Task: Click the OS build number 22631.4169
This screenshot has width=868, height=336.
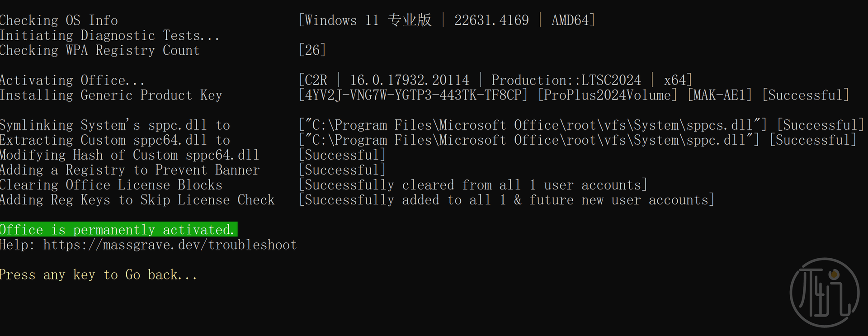Action: 491,20
